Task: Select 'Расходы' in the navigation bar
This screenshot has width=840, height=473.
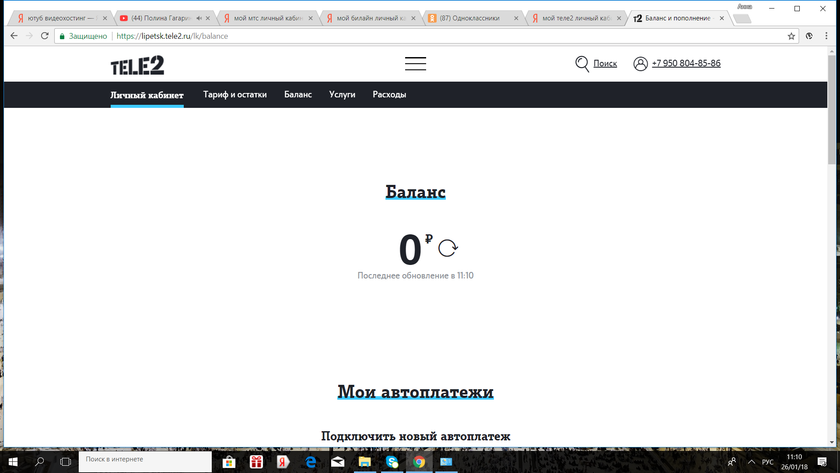Action: tap(389, 95)
